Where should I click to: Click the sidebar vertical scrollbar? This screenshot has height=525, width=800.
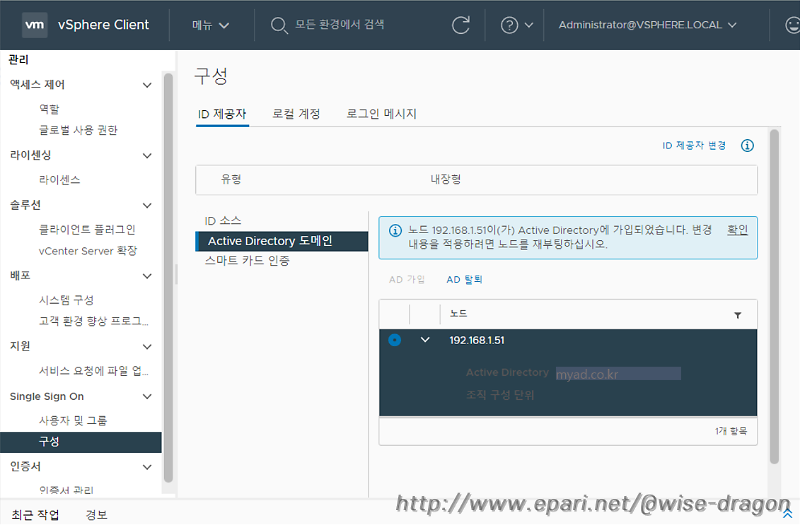click(x=168, y=278)
